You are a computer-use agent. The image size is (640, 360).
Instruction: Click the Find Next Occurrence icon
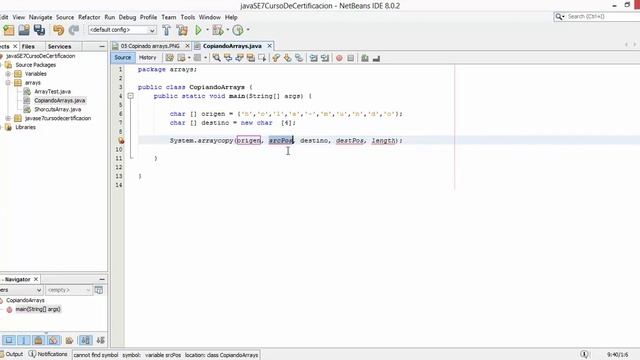[239, 58]
